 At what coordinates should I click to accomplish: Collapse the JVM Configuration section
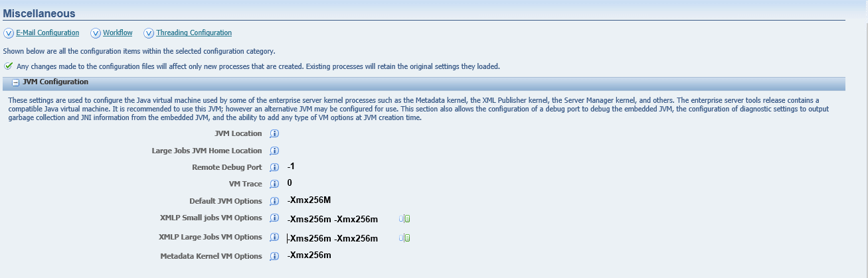coord(15,82)
